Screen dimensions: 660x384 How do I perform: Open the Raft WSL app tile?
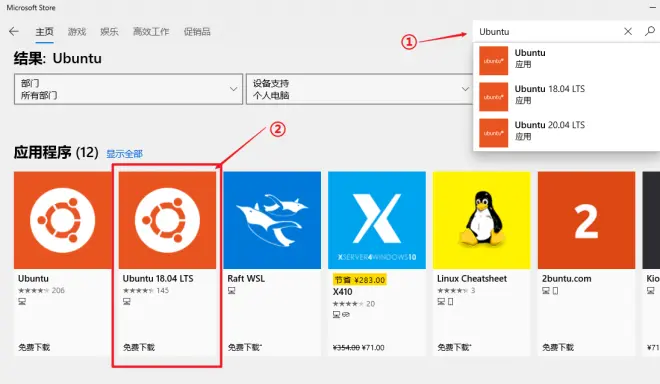coord(272,220)
